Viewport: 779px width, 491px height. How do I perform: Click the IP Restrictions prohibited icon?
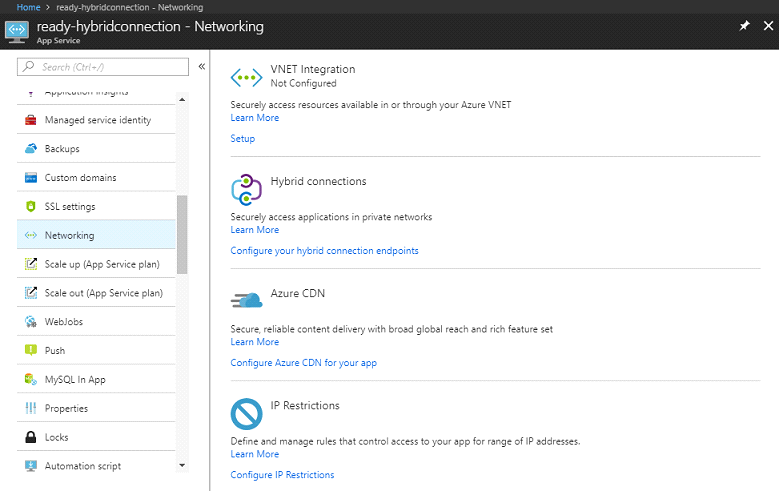[x=246, y=414]
